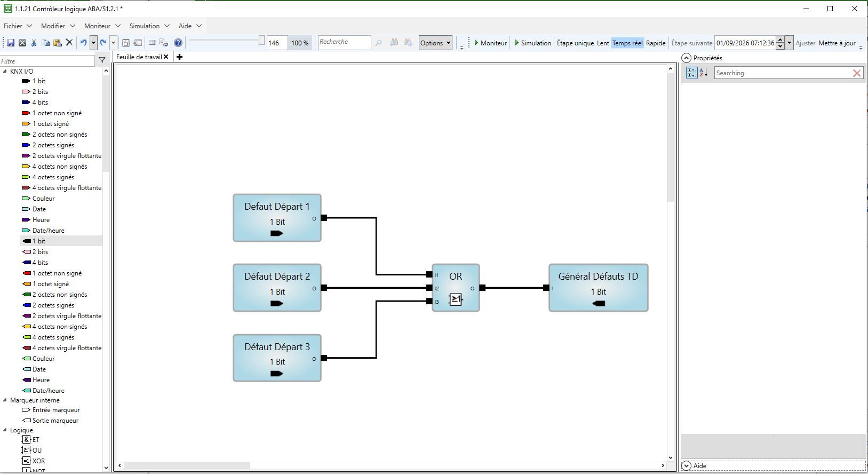Collapse the KNX I/O tree group
The height and width of the screenshot is (474, 868).
coord(5,71)
